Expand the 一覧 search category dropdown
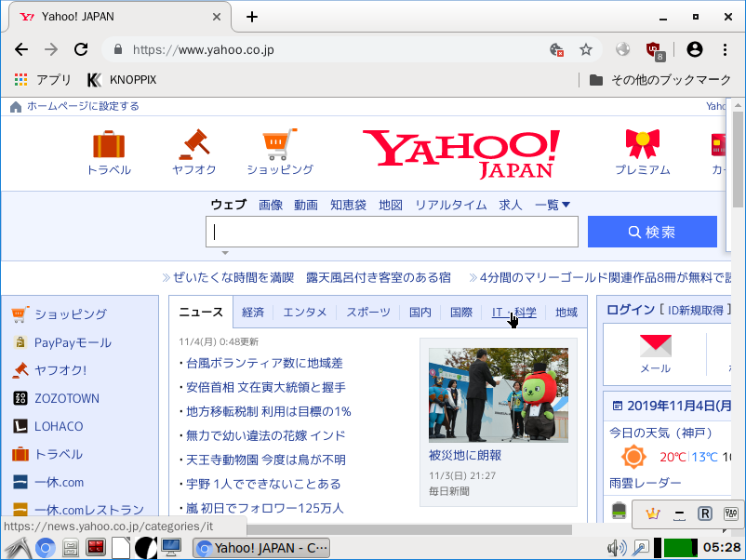The height and width of the screenshot is (560, 746). [552, 205]
